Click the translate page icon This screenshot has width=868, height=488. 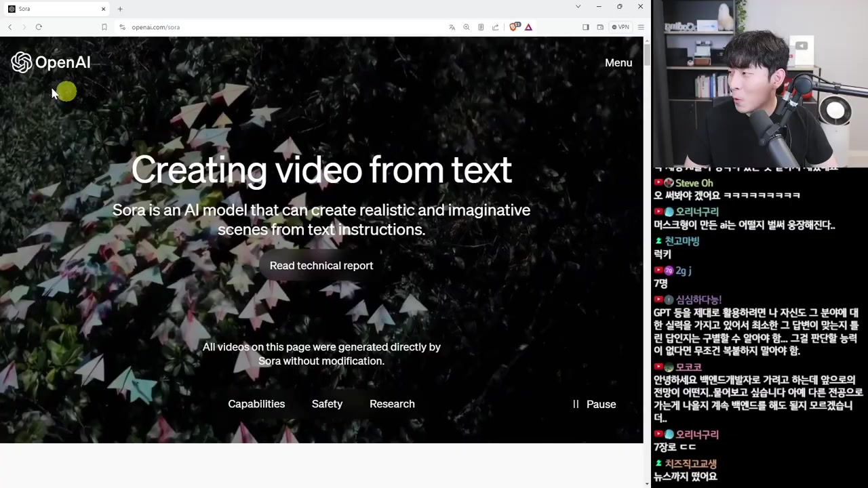click(x=452, y=27)
